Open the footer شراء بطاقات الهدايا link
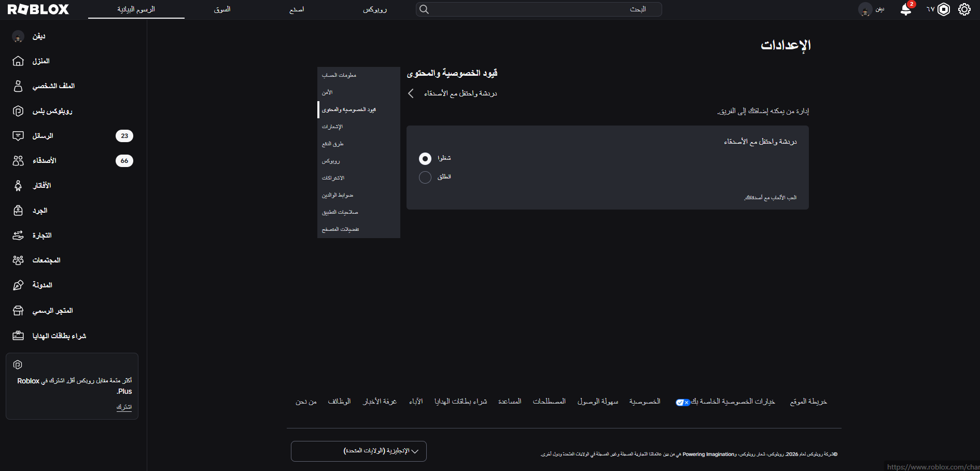This screenshot has height=471, width=980. coord(461,401)
